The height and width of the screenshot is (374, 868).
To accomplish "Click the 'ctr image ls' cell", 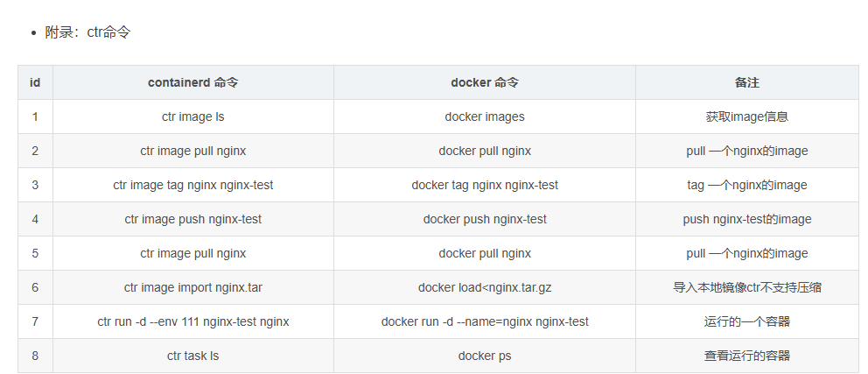I will pos(192,116).
